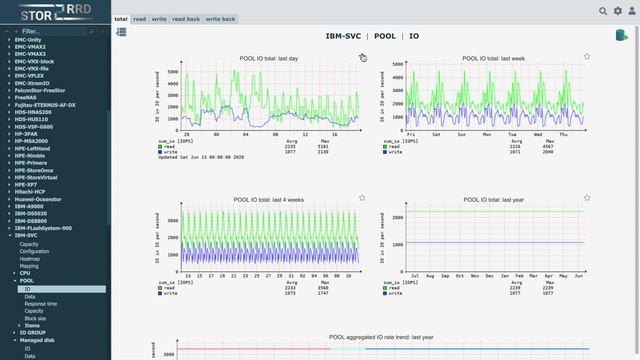The image size is (640, 360).
Task: Open Mapping under IBM-SVC
Action: 29,266
